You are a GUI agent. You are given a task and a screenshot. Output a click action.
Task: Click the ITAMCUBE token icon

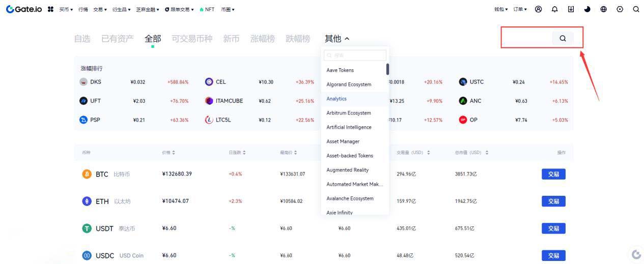(x=209, y=101)
